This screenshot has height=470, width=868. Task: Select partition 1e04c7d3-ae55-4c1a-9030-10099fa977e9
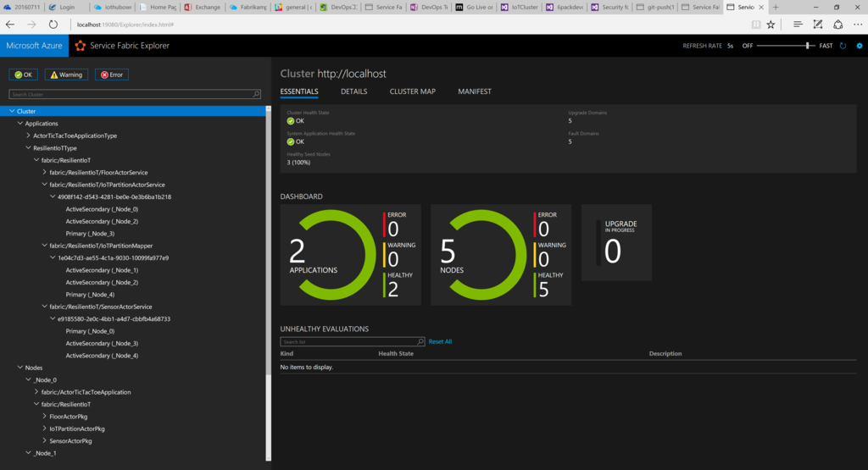pos(113,257)
